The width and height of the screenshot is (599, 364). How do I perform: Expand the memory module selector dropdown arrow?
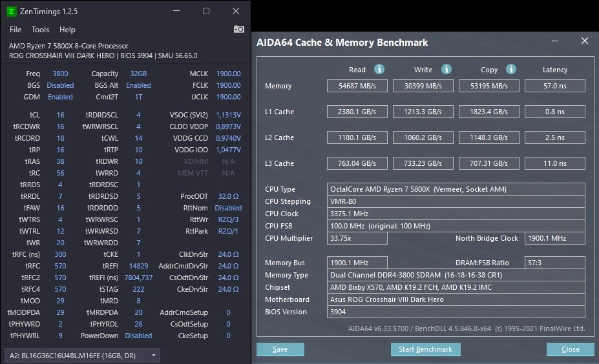154,356
